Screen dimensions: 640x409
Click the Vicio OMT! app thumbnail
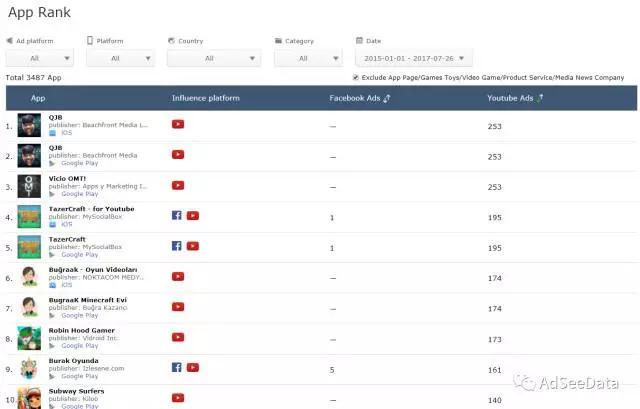coord(29,186)
